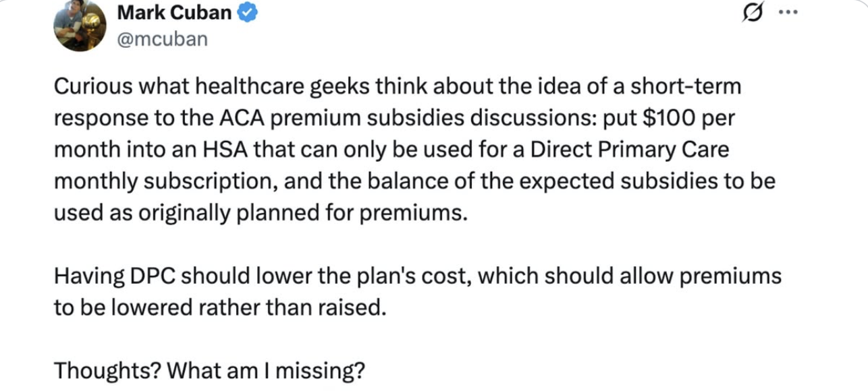Click "ACA" in the tweet text
Viewport: 868px width, 391px height.
tap(236, 118)
